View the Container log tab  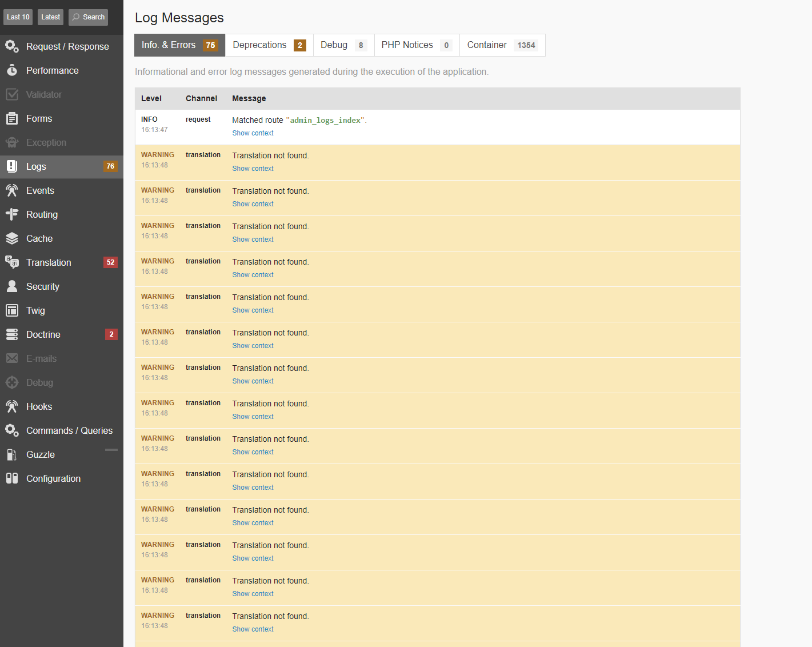503,45
